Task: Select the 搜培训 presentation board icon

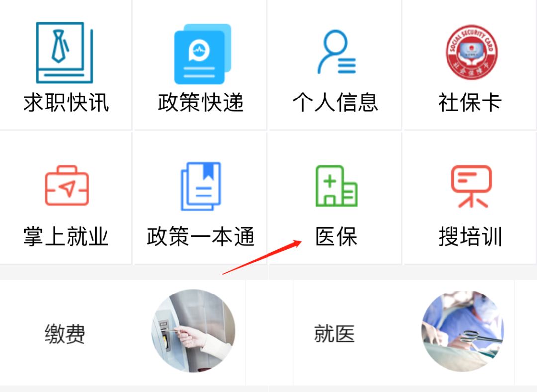Action: pyautogui.click(x=471, y=186)
